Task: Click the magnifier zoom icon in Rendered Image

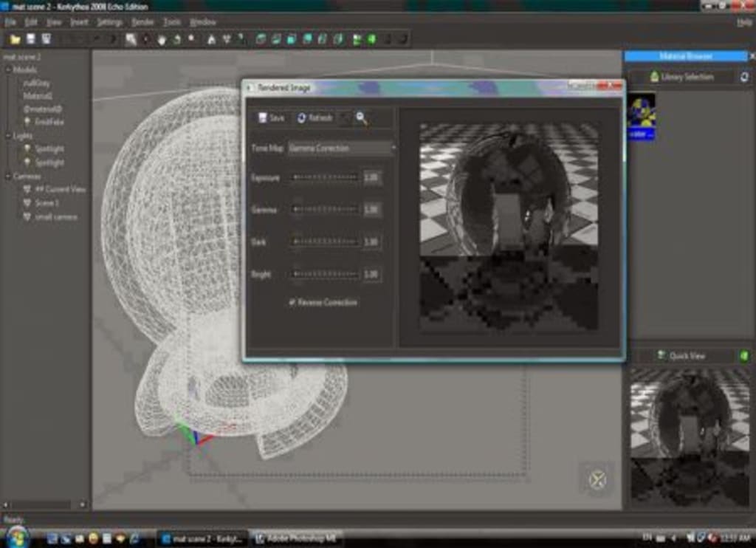Action: [x=361, y=117]
